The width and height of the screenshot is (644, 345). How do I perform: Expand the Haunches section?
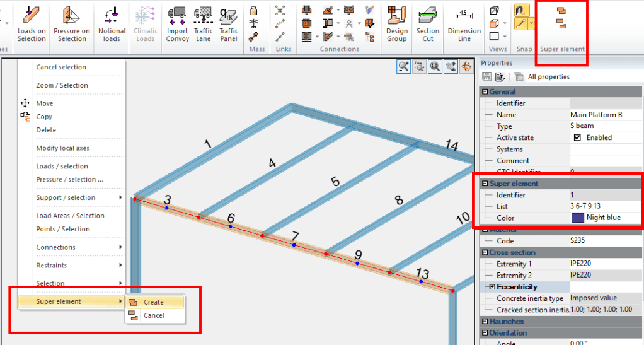point(485,321)
